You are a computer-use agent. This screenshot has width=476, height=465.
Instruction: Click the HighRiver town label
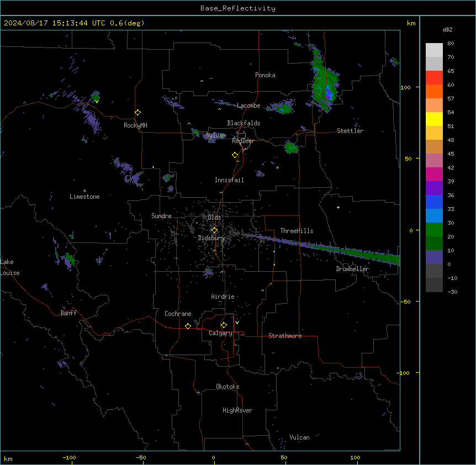click(x=237, y=410)
